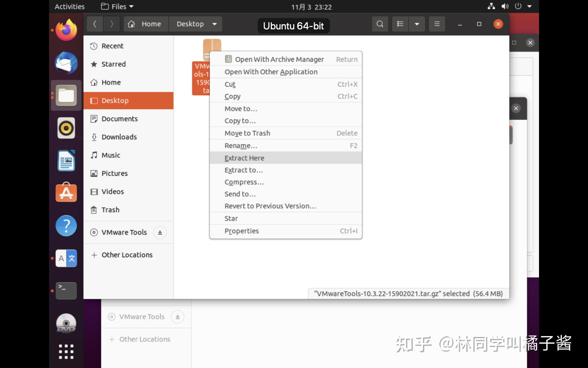588x368 pixels.
Task: Choose Copy to… in context menu
Action: tap(286, 121)
